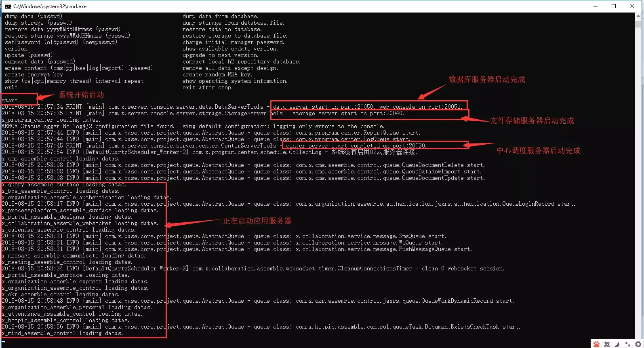
Task: Click the StorageServerTools log line with port 20040
Action: tap(203, 114)
